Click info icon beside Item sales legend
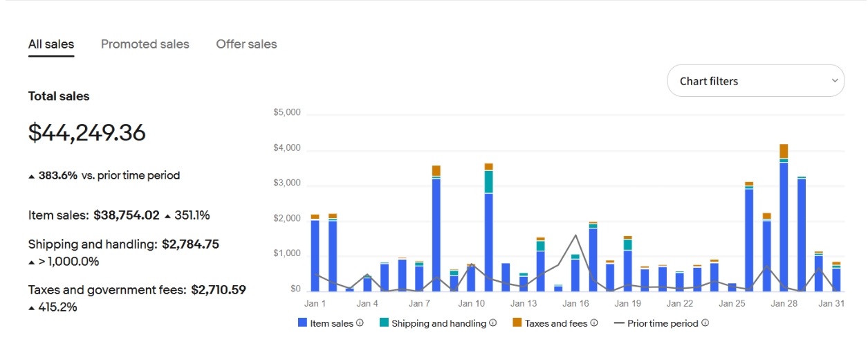Image resolution: width=868 pixels, height=342 pixels. point(360,323)
